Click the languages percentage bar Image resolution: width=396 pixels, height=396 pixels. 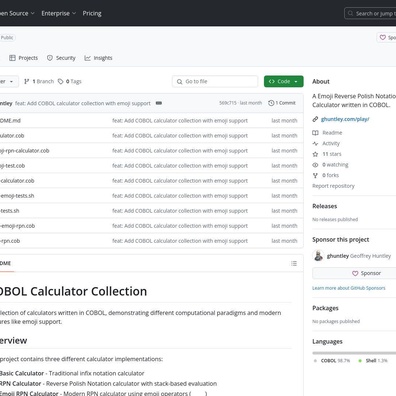coord(354,353)
